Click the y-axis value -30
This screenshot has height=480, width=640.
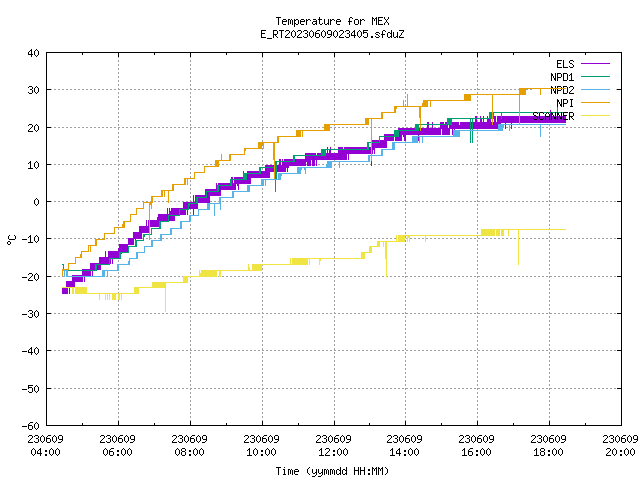tap(31, 314)
